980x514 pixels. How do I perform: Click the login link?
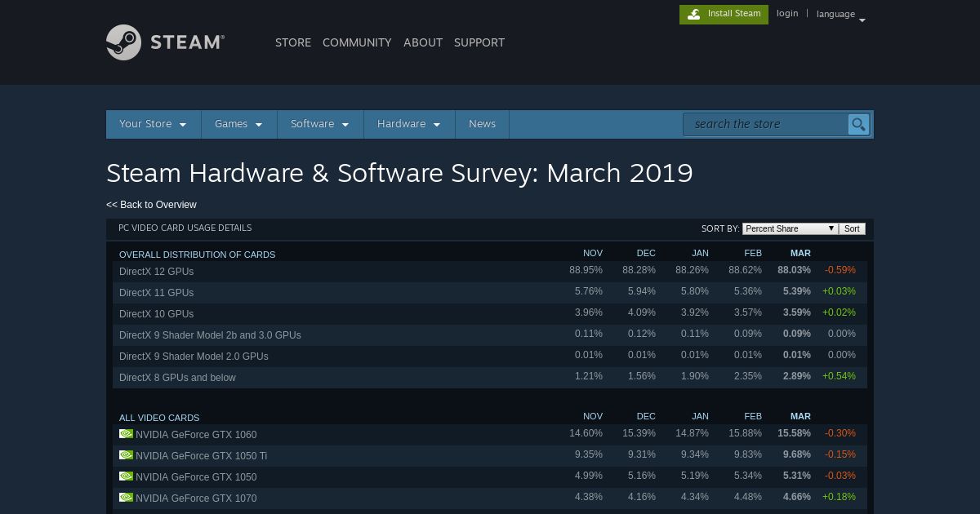[x=787, y=13]
